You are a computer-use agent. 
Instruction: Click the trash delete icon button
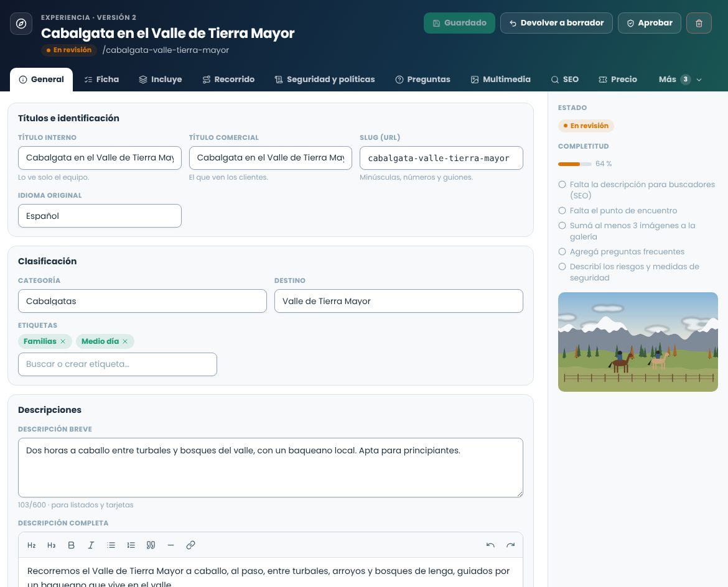click(x=699, y=23)
